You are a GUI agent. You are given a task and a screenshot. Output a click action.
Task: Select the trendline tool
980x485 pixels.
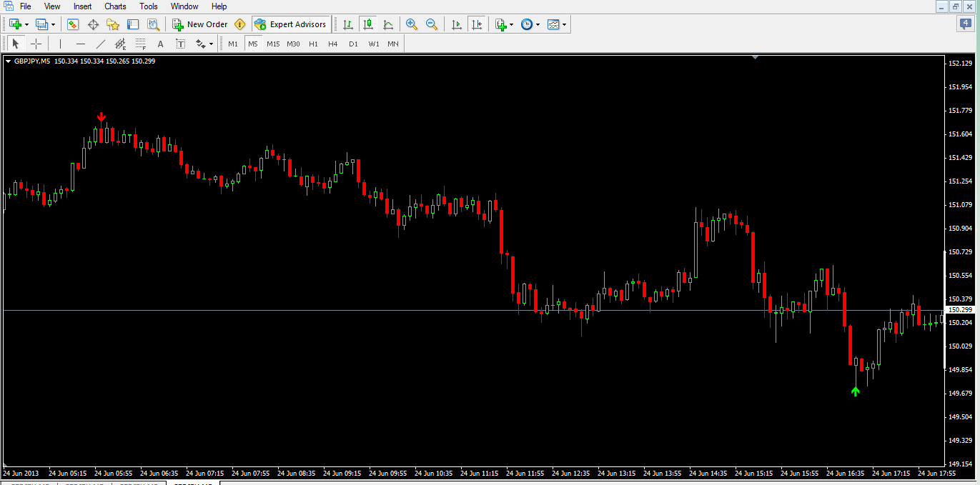pos(101,44)
